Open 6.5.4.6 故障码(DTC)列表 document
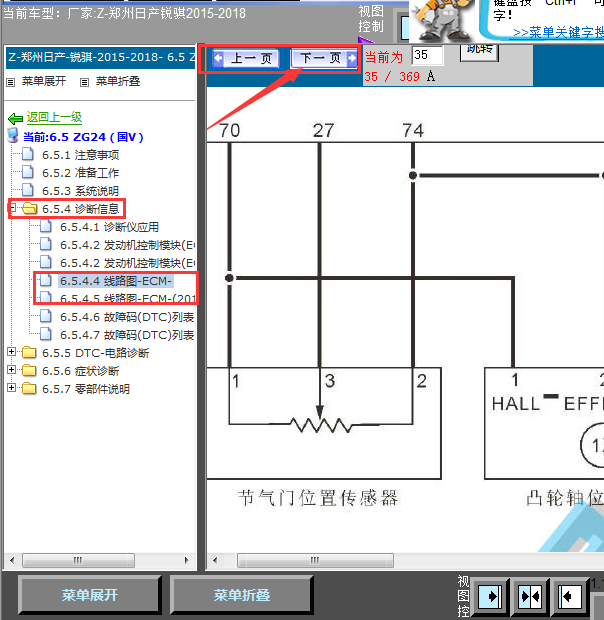The width and height of the screenshot is (604, 620). pos(127,317)
